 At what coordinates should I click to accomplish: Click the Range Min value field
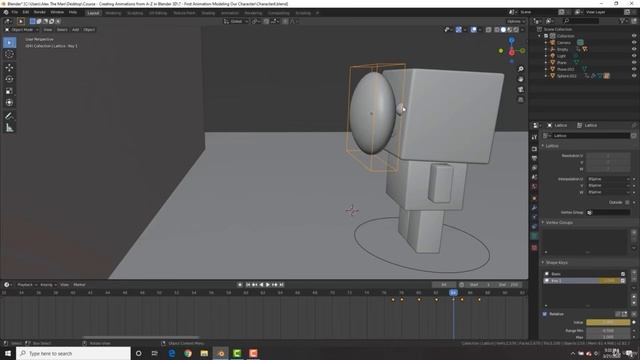[608, 331]
